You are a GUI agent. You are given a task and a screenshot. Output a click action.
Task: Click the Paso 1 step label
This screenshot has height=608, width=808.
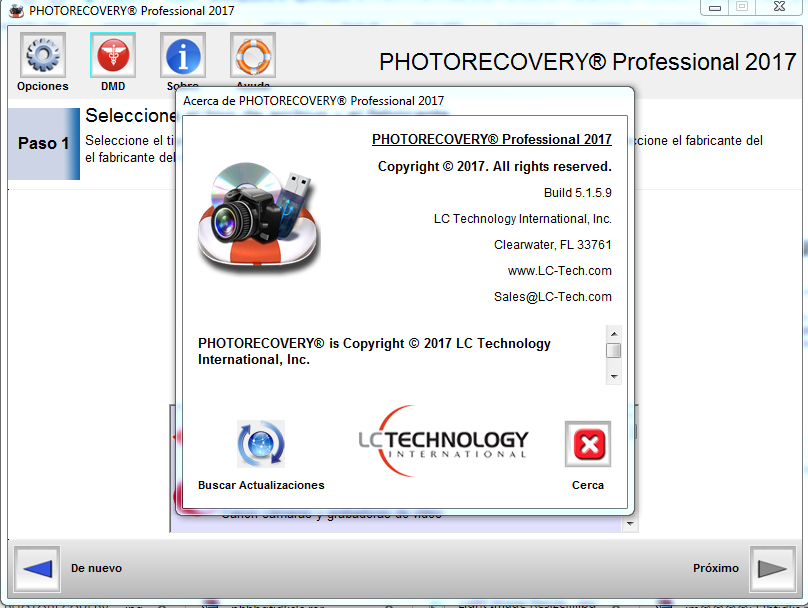43,143
